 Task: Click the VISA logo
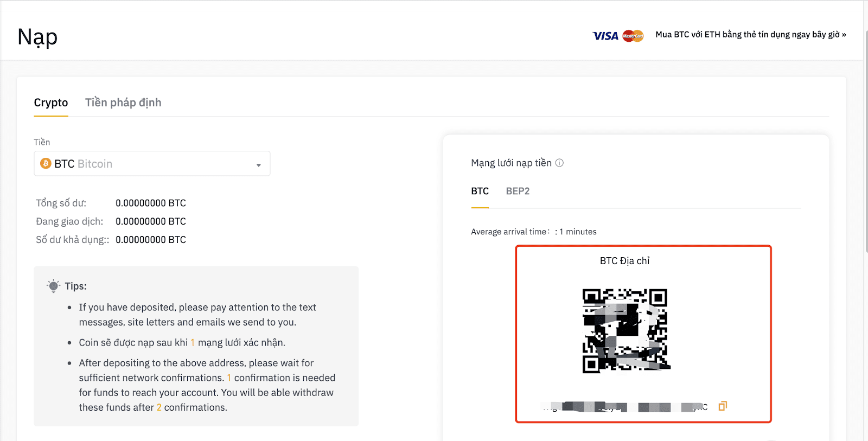(x=605, y=36)
